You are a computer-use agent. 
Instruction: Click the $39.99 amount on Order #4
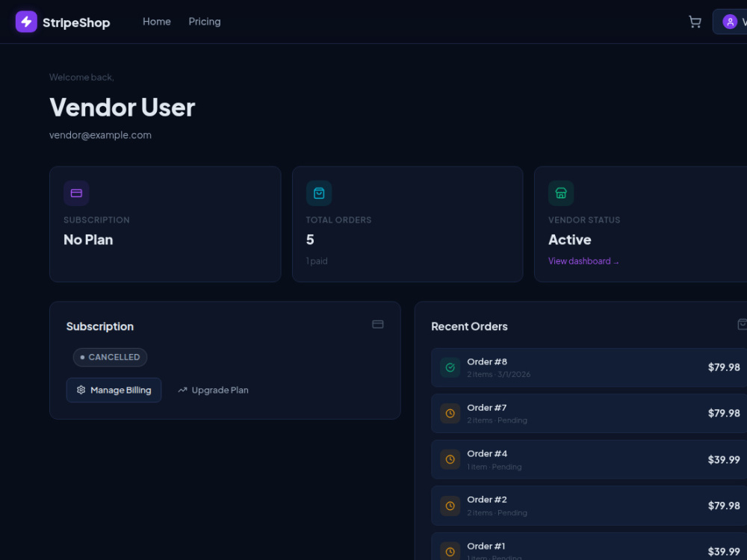(x=724, y=459)
